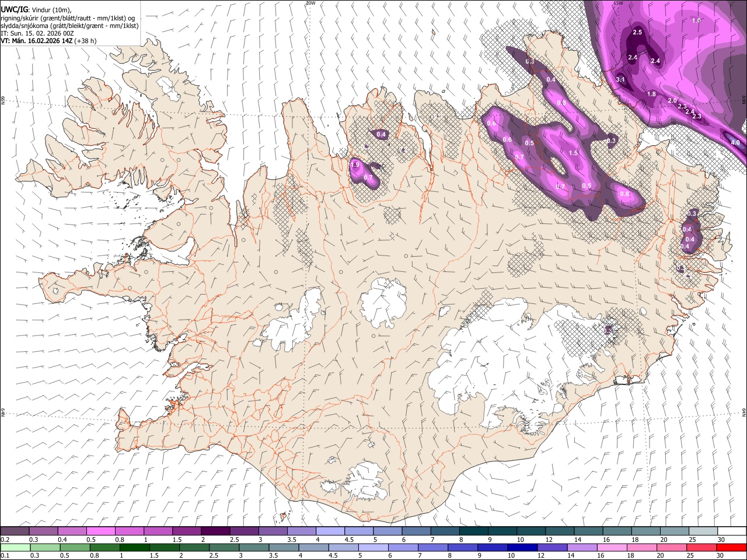
Task: Select upper legend swatch between 1 and 1.5
Action: point(158,531)
